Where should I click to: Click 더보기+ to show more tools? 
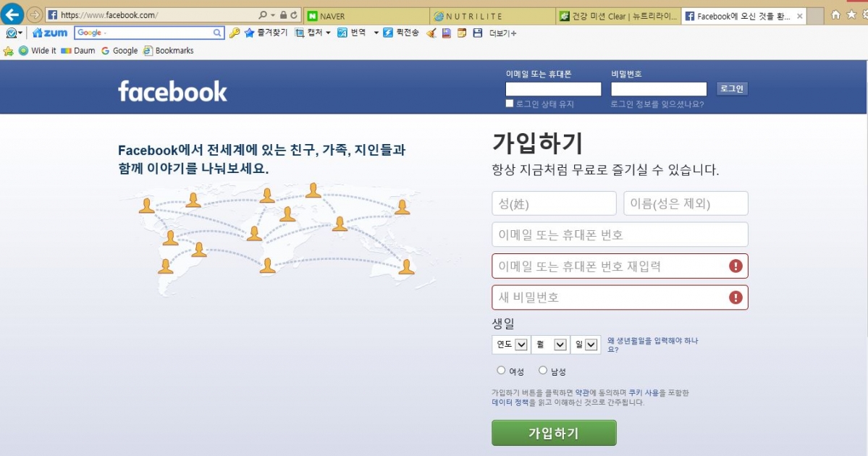point(502,33)
